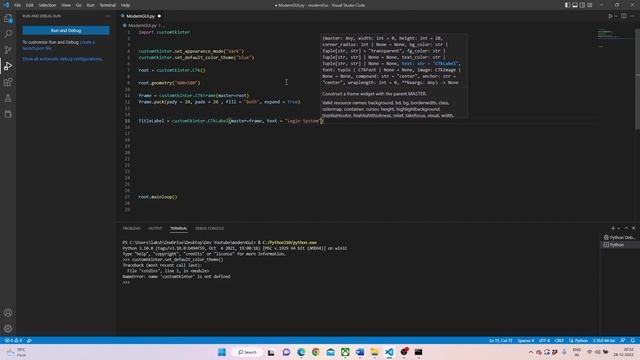
Task: Open the File menu
Action: [x=18, y=5]
